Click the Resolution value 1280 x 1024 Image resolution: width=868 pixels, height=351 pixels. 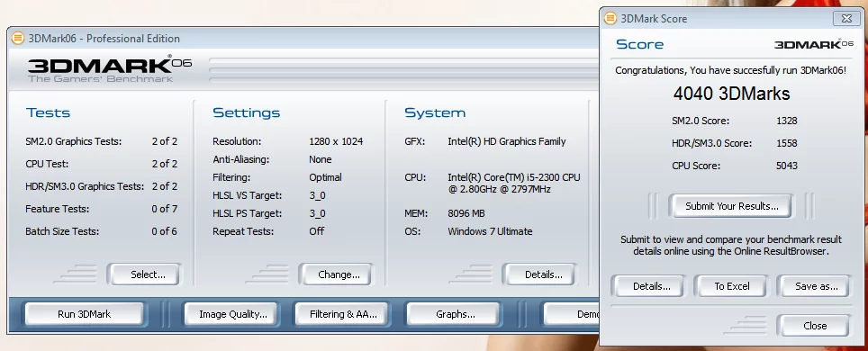pos(336,141)
